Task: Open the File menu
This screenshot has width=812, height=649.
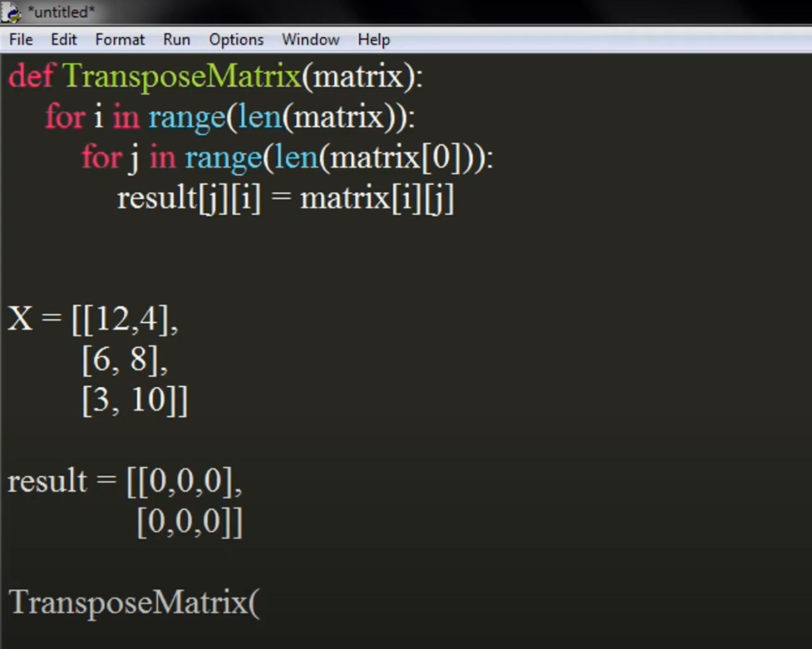Action: point(20,39)
